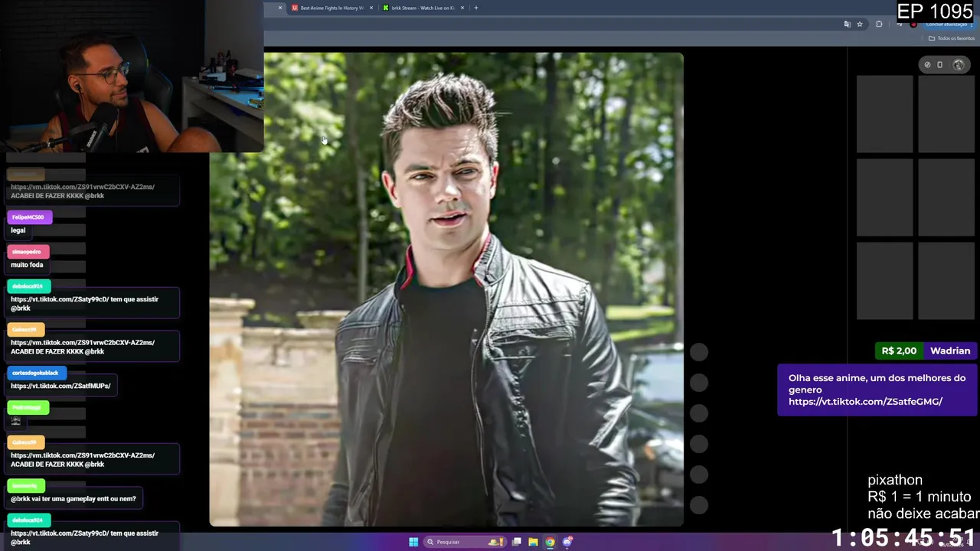The width and height of the screenshot is (980, 551).
Task: Open Task View on the taskbar
Action: click(x=517, y=542)
